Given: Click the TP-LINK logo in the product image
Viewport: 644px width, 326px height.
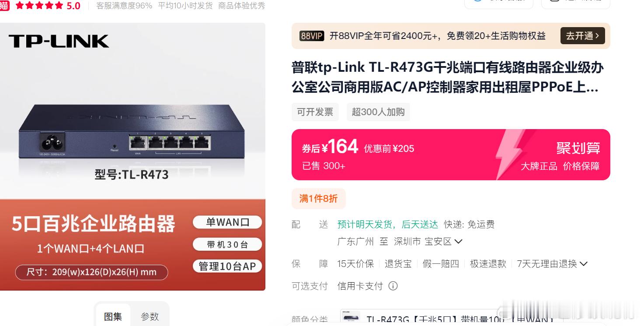Looking at the screenshot, I should [59, 41].
